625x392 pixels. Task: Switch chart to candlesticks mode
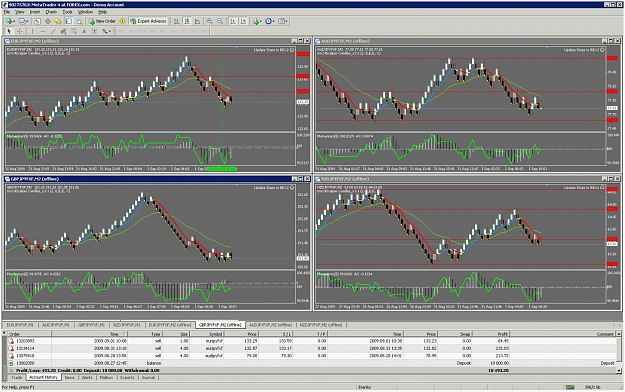tap(187, 21)
